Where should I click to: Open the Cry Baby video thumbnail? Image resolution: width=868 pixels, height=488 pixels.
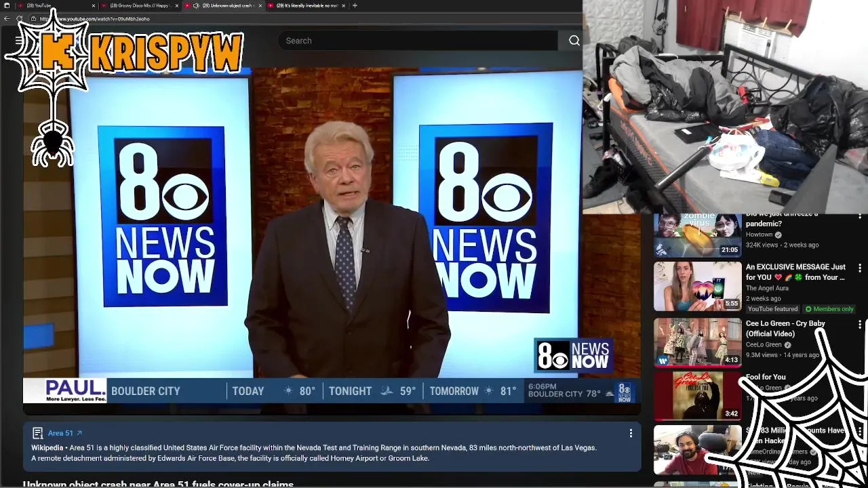point(698,342)
